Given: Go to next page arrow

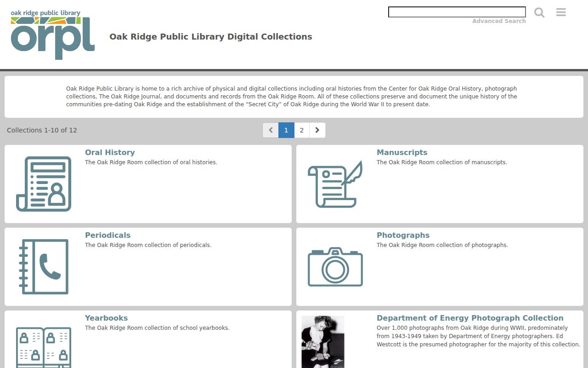Looking at the screenshot, I should [317, 130].
